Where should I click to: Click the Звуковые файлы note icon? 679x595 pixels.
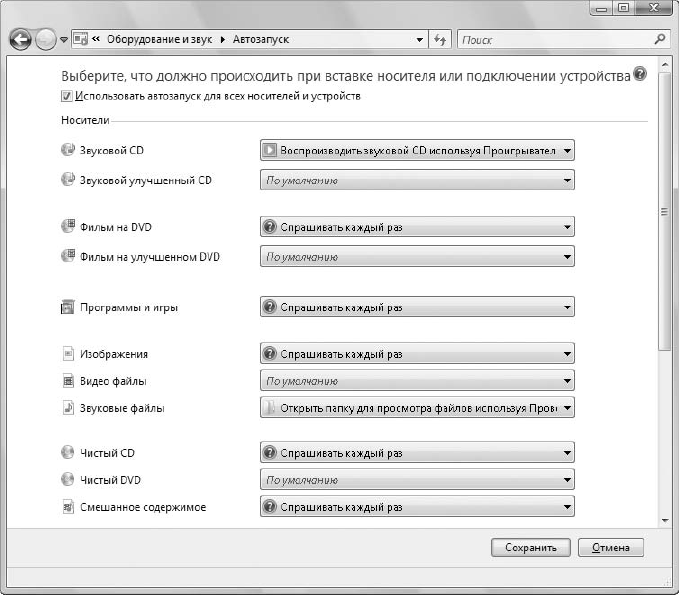tap(68, 407)
